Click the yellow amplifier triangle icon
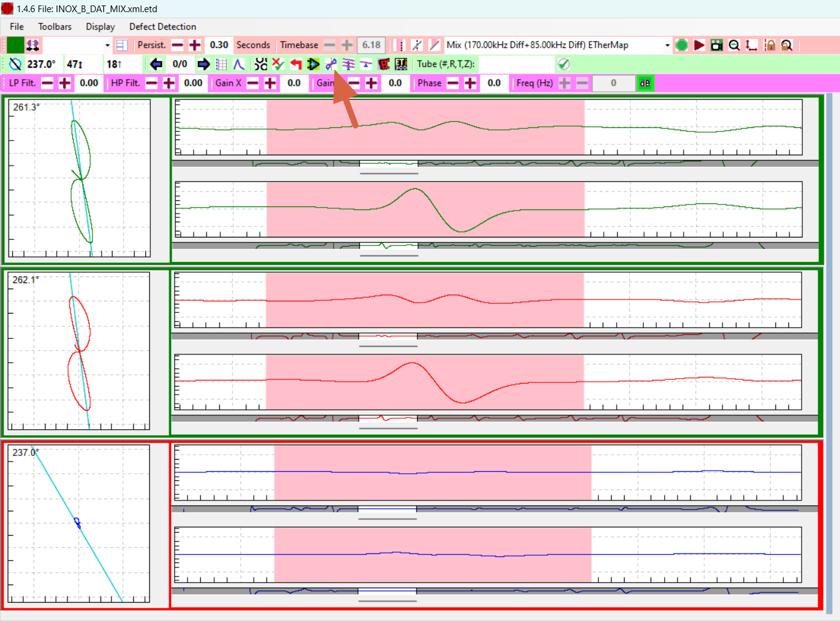 [313, 64]
